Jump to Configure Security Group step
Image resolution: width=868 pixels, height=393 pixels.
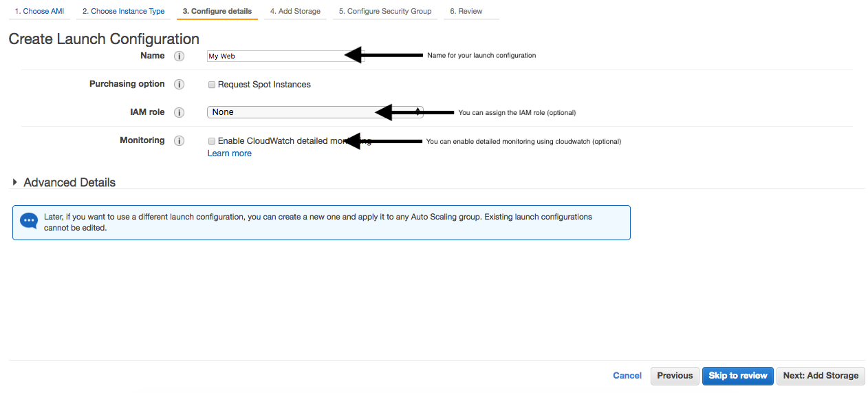pyautogui.click(x=384, y=12)
